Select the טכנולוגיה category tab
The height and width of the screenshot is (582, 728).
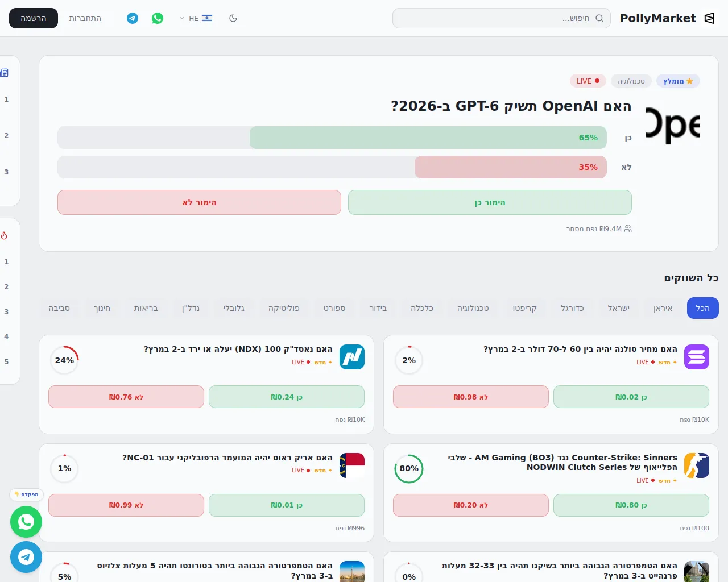coord(473,308)
